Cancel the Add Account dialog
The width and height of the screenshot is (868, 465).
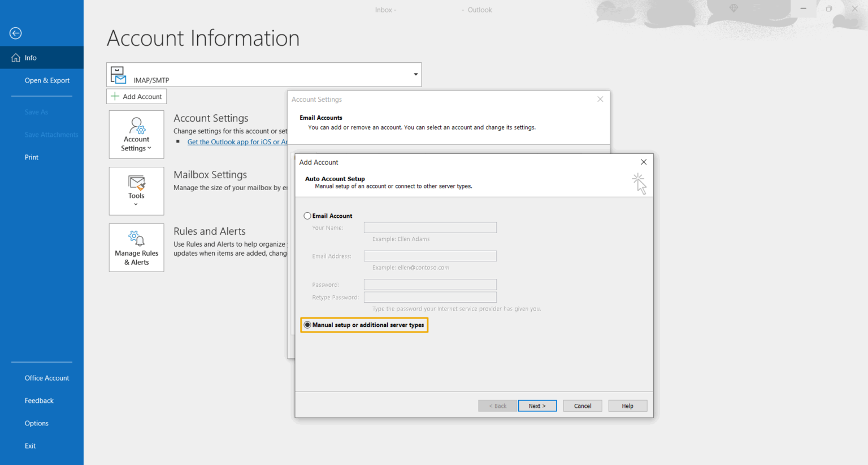pos(582,406)
